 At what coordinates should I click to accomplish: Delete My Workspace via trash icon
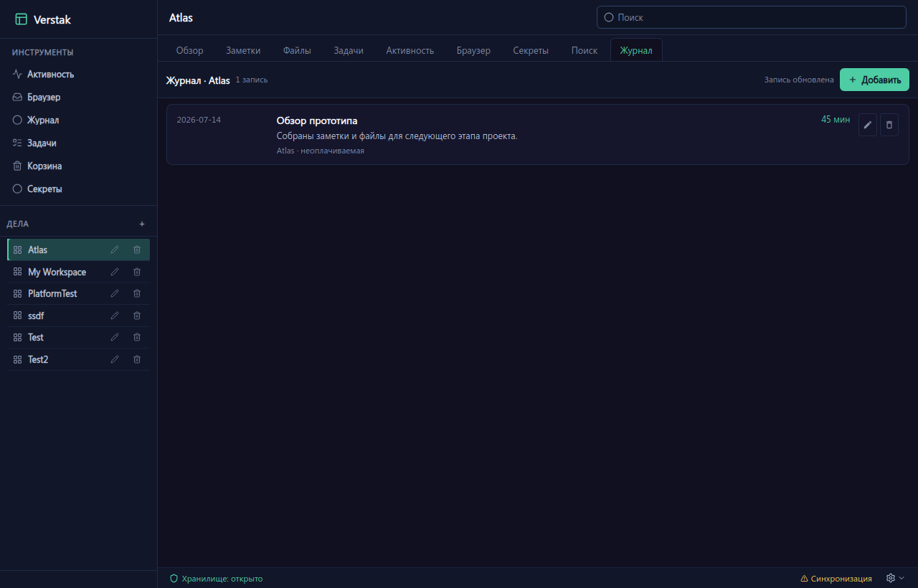[137, 272]
